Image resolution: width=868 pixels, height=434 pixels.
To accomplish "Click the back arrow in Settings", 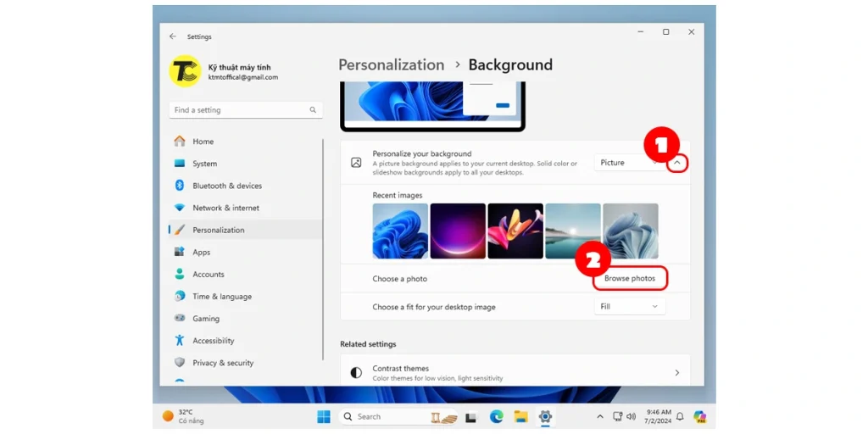I will coord(173,36).
